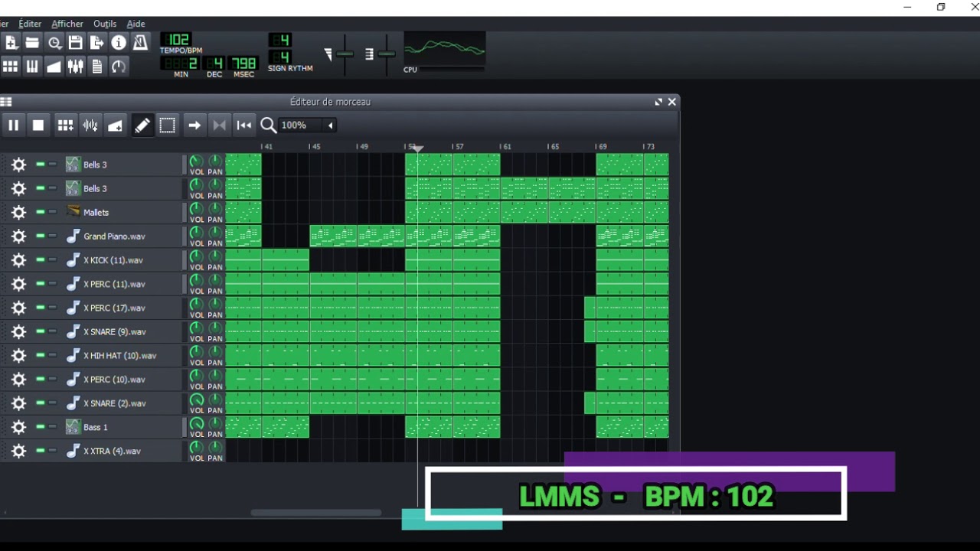Open the Piano Roll keyboard icon
Viewport: 980px width, 551px height.
32,67
